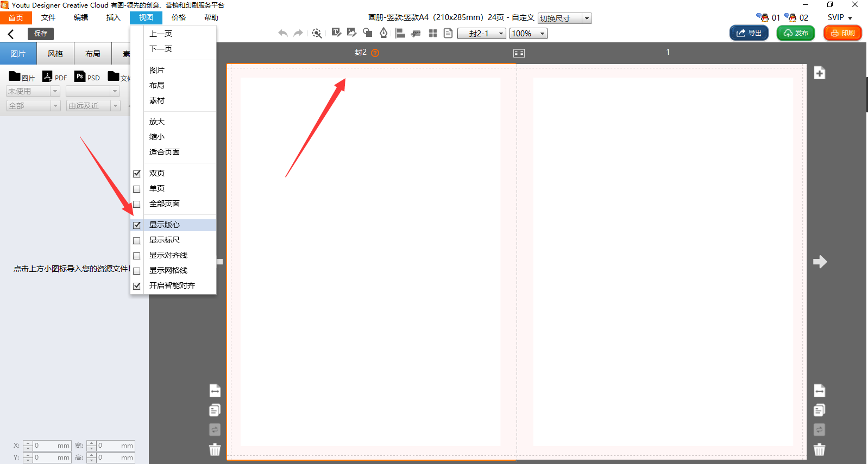
Task: Toggle the 单页 view option
Action: coord(137,189)
